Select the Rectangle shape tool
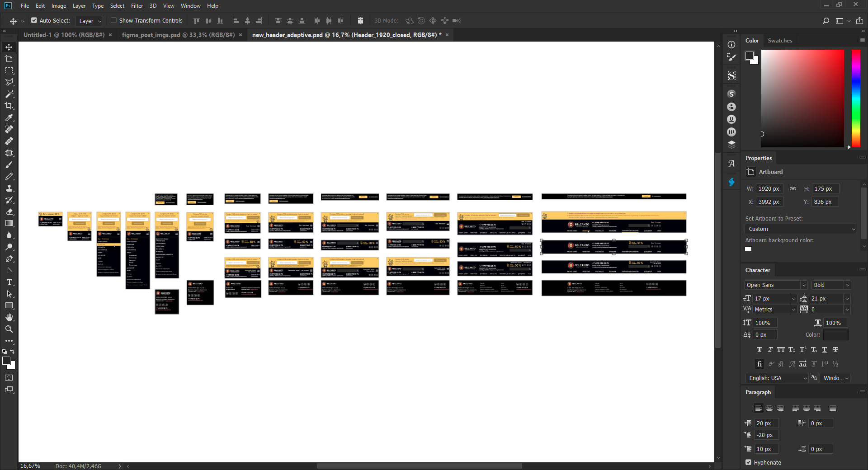The height and width of the screenshot is (470, 868). [9, 305]
